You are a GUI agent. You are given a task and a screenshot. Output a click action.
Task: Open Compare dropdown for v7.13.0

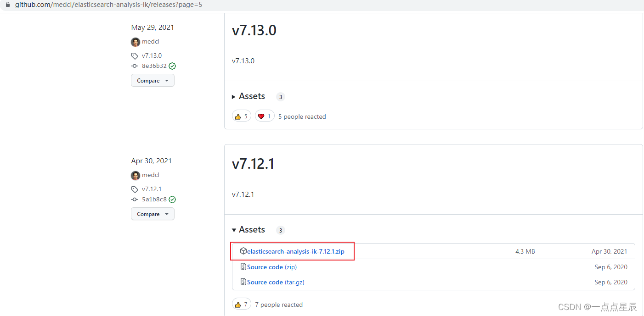coord(153,80)
